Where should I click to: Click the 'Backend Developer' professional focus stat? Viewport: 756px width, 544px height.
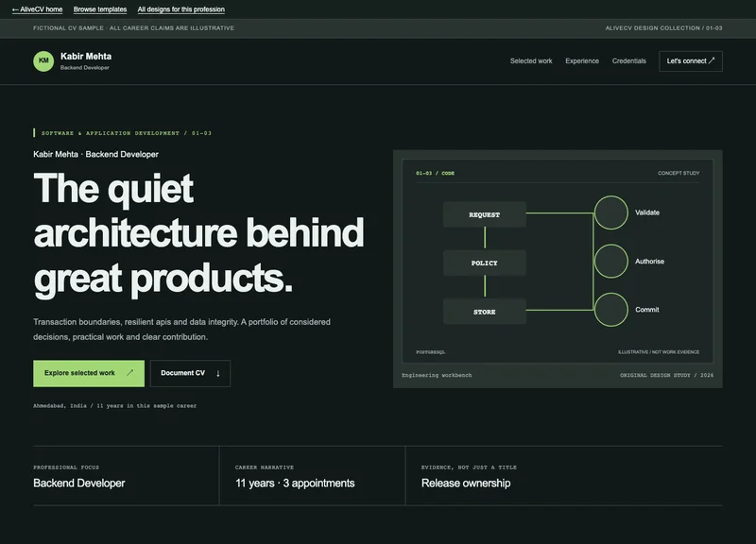(x=79, y=484)
